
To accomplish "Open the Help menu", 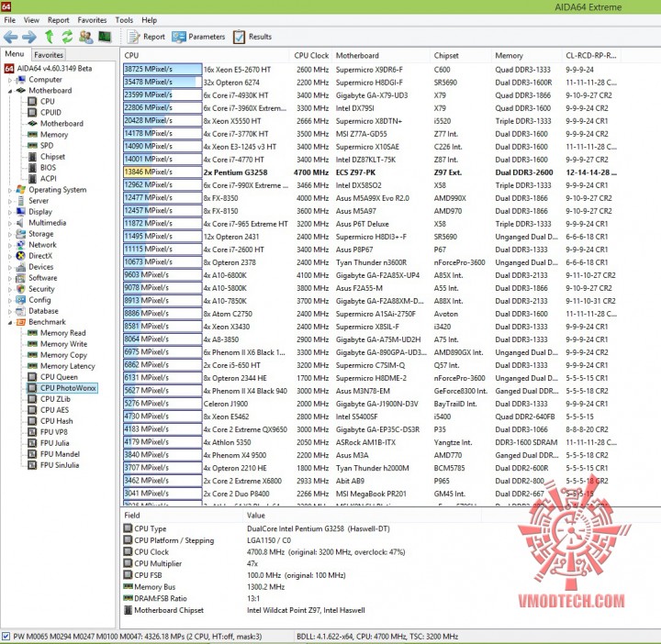I will 150,20.
